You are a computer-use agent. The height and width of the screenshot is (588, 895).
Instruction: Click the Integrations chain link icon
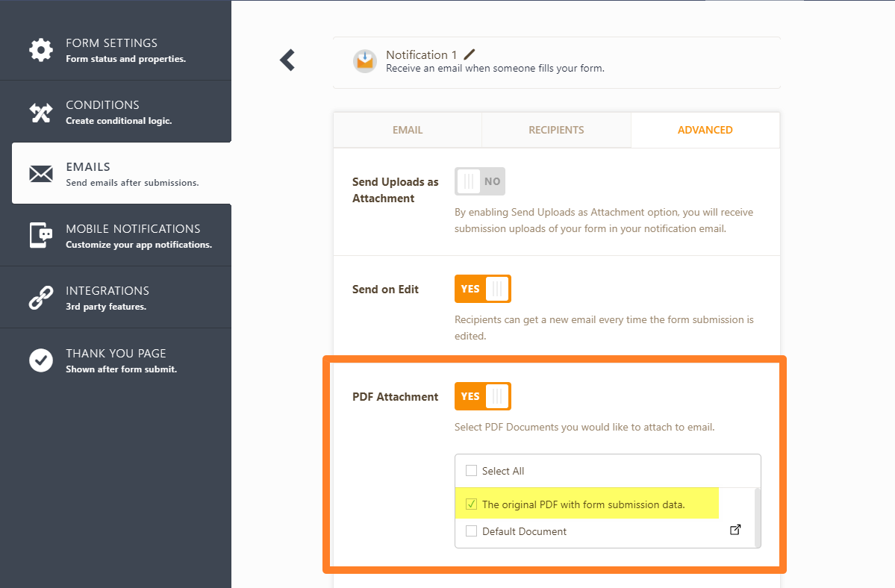point(41,298)
